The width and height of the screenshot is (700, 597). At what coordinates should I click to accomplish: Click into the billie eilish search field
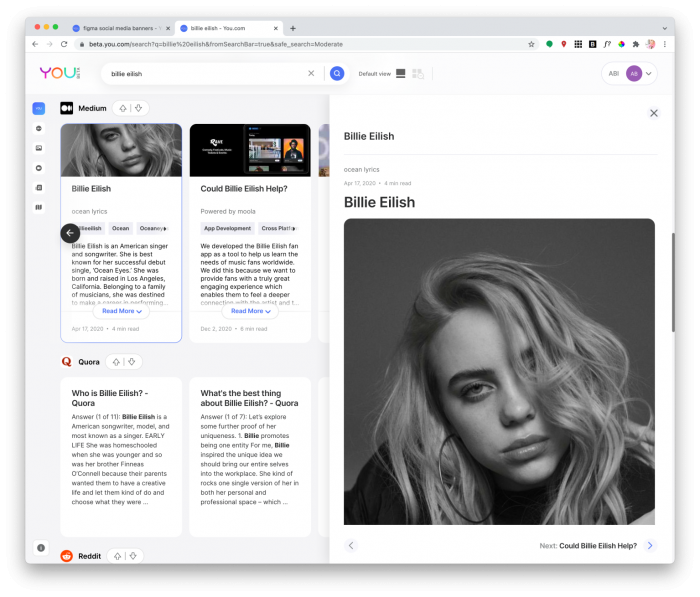(205, 74)
